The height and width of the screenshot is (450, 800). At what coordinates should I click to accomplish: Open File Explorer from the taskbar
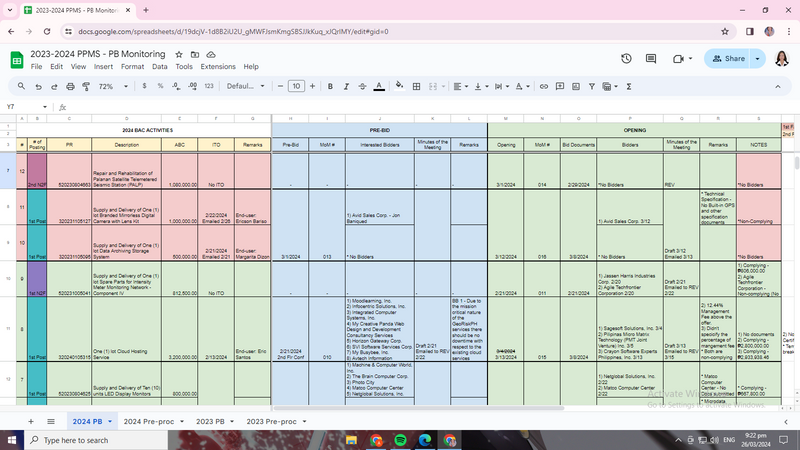point(351,440)
